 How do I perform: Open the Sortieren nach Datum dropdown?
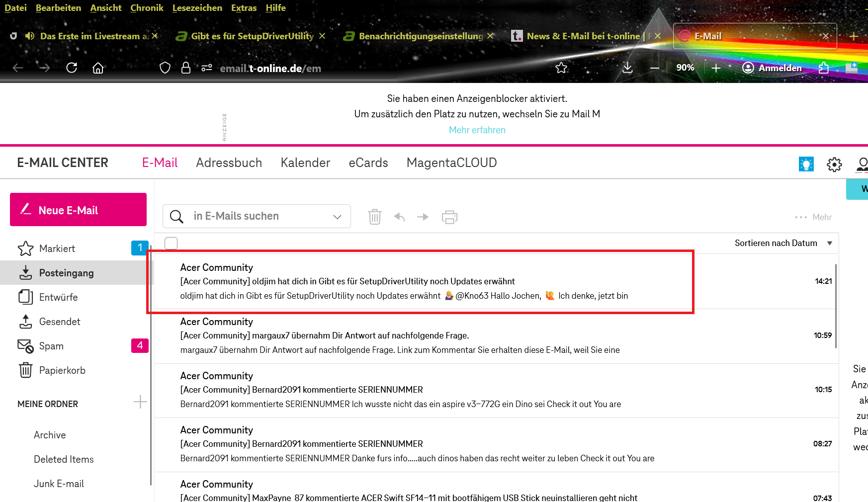coord(783,243)
